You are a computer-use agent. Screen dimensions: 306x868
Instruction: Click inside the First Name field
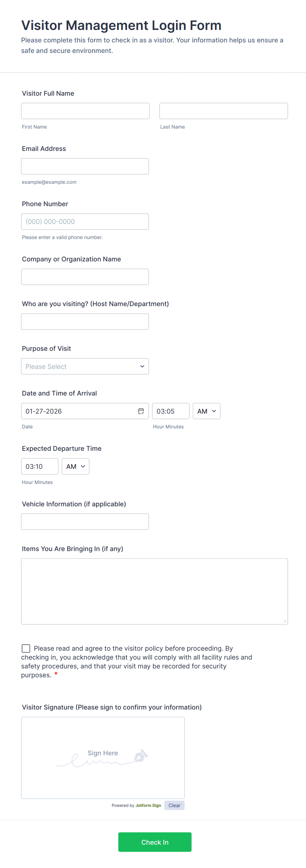click(x=85, y=110)
